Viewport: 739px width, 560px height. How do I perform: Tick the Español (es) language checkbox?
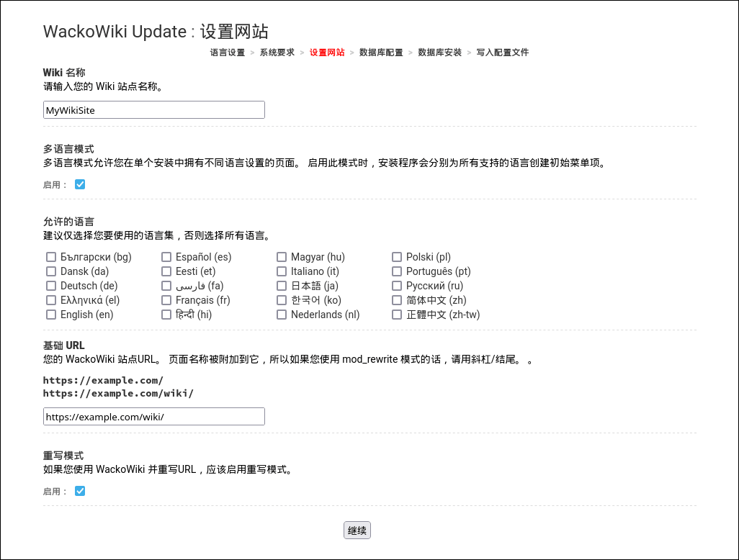(x=166, y=257)
